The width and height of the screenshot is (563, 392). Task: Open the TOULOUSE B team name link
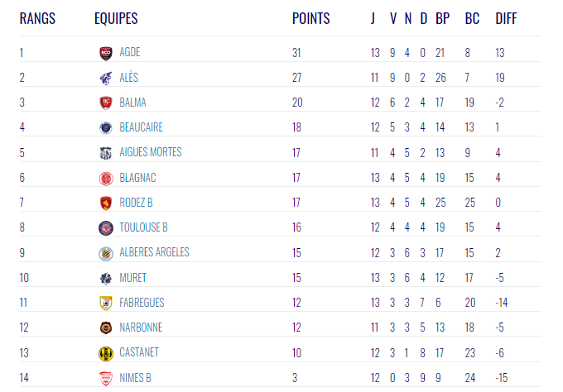tap(143, 227)
